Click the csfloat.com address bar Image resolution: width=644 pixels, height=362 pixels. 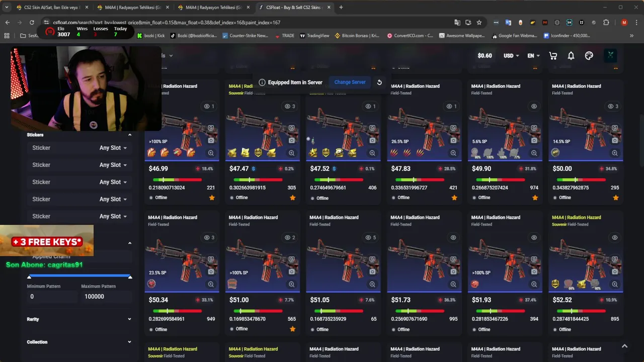pos(247,23)
